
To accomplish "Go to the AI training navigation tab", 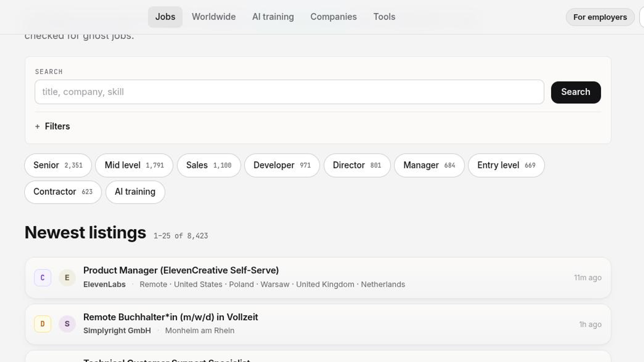I will (273, 17).
